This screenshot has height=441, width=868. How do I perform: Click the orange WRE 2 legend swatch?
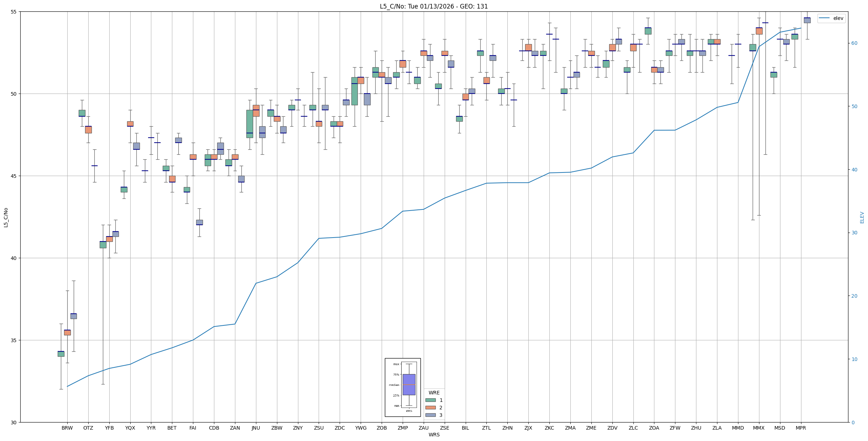click(430, 408)
